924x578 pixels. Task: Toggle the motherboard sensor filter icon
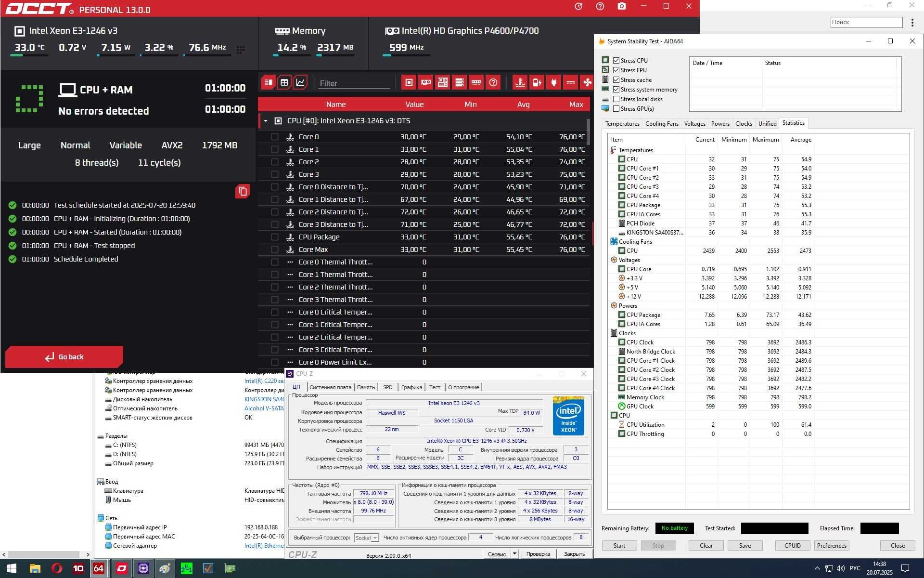point(443,82)
